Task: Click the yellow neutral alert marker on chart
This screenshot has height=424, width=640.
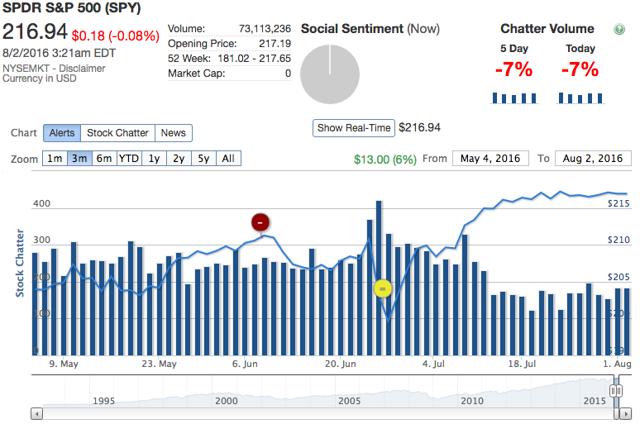Action: click(382, 289)
